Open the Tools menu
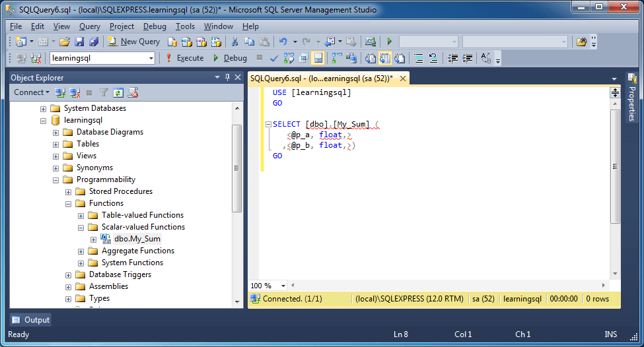 (x=185, y=26)
